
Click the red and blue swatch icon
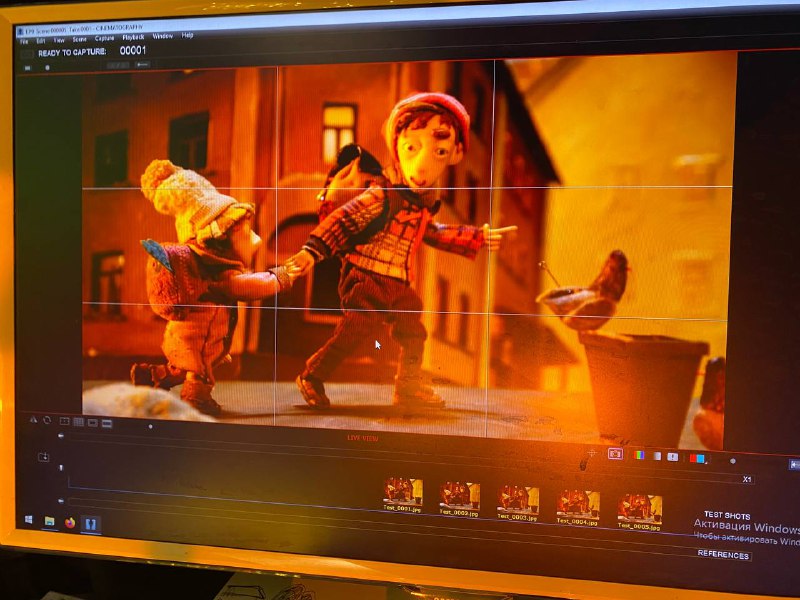(698, 458)
